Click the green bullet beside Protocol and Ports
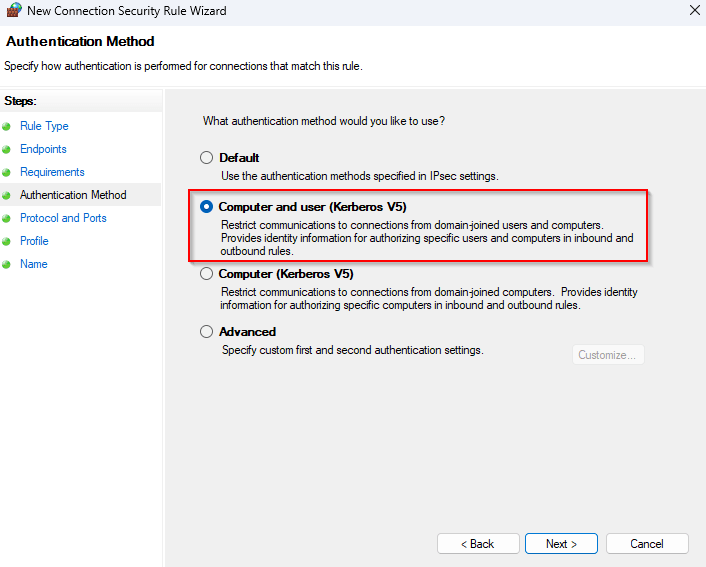The width and height of the screenshot is (706, 567). (x=6, y=219)
